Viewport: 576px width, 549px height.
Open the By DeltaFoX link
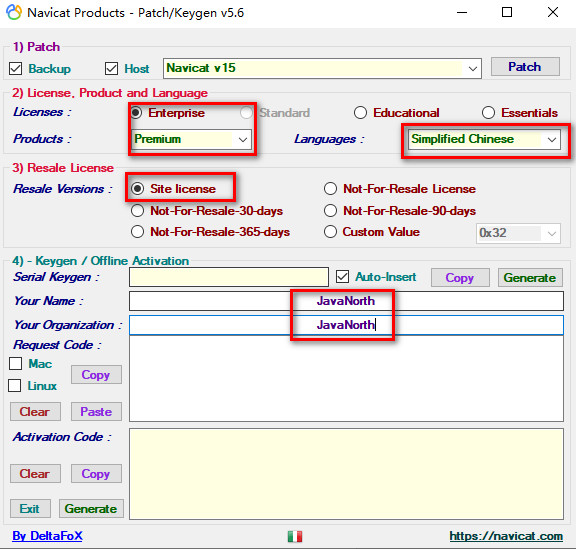coord(47,536)
